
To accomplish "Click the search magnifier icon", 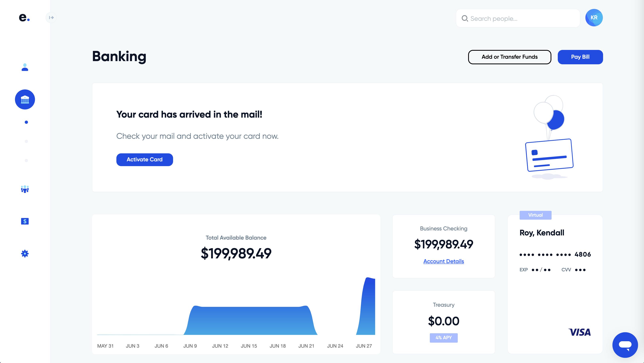I will click(x=465, y=18).
